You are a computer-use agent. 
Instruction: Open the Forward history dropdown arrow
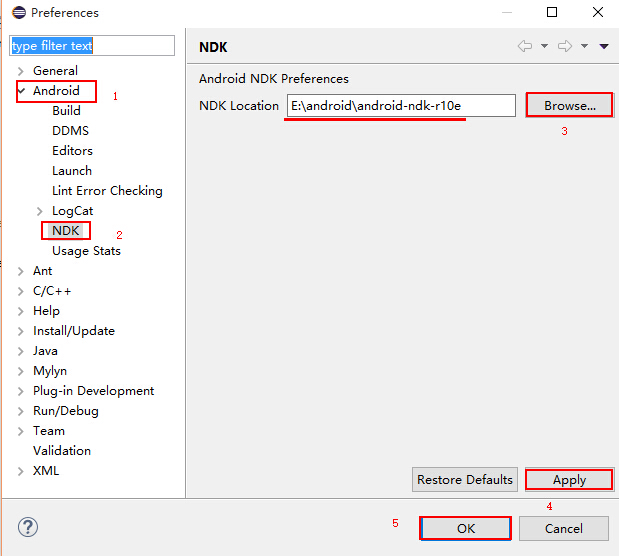584,46
